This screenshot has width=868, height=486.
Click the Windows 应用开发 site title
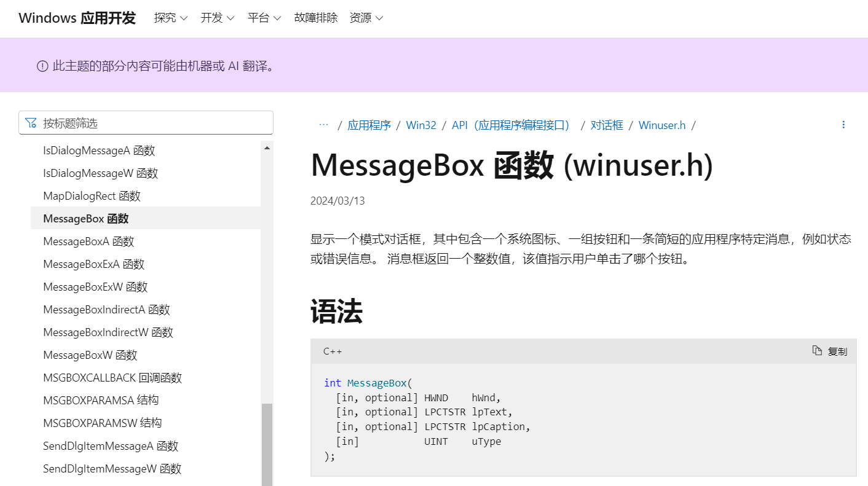point(77,18)
